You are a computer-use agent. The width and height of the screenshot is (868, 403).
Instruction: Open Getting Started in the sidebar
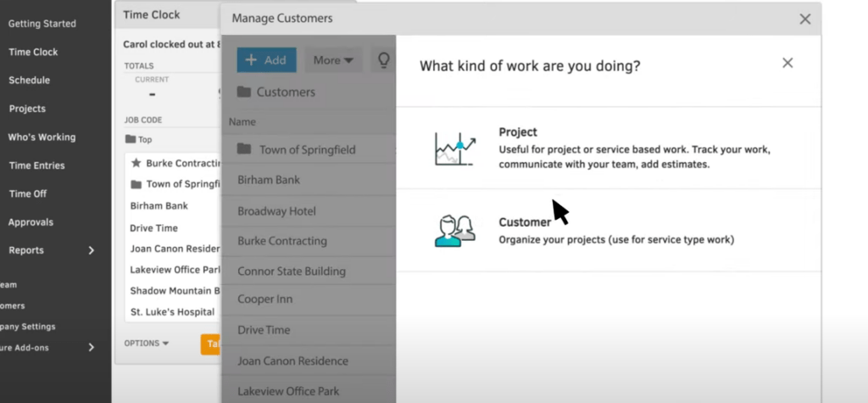click(x=42, y=24)
